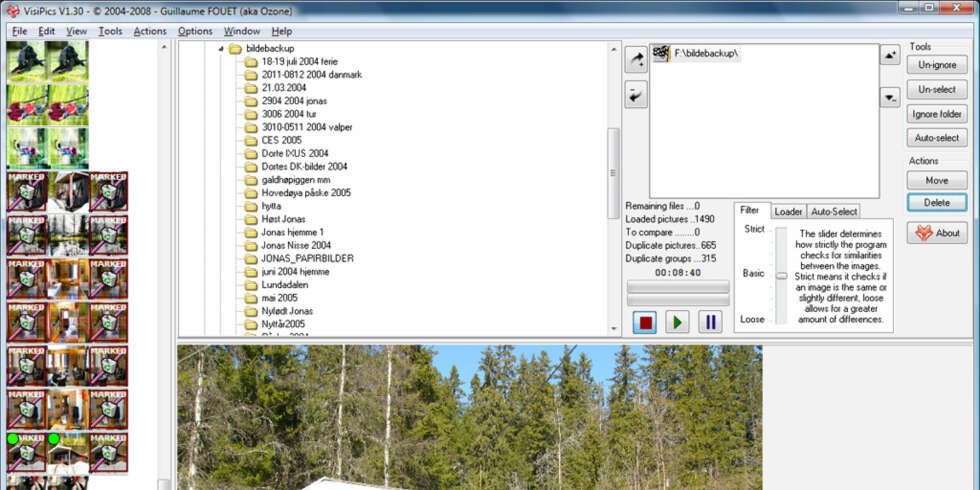The height and width of the screenshot is (490, 980).
Task: Select folder Dortes DK-bilder 2004
Action: click(x=304, y=166)
